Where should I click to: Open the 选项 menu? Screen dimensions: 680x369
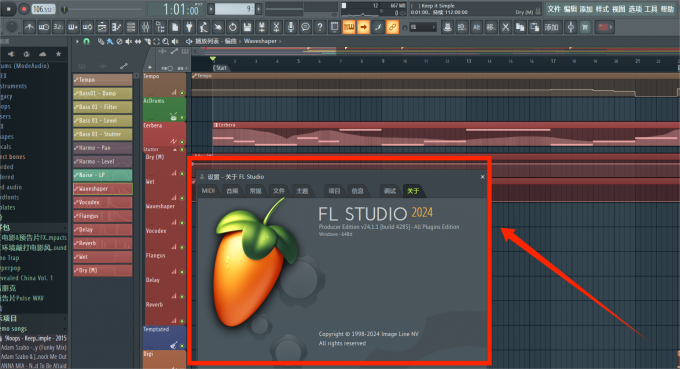click(x=635, y=9)
